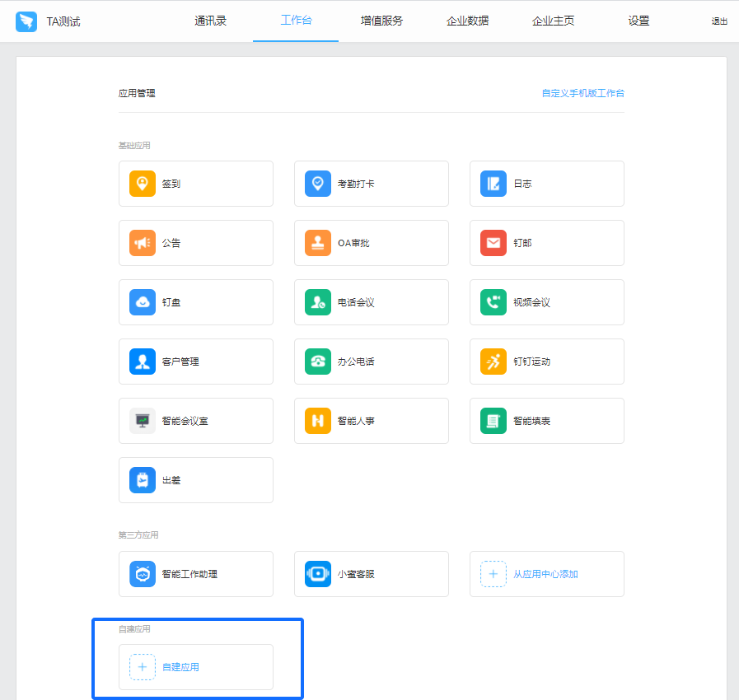Viewport: 739px width, 700px height.
Task: Switch to the 通讯录 tab
Action: pos(210,21)
